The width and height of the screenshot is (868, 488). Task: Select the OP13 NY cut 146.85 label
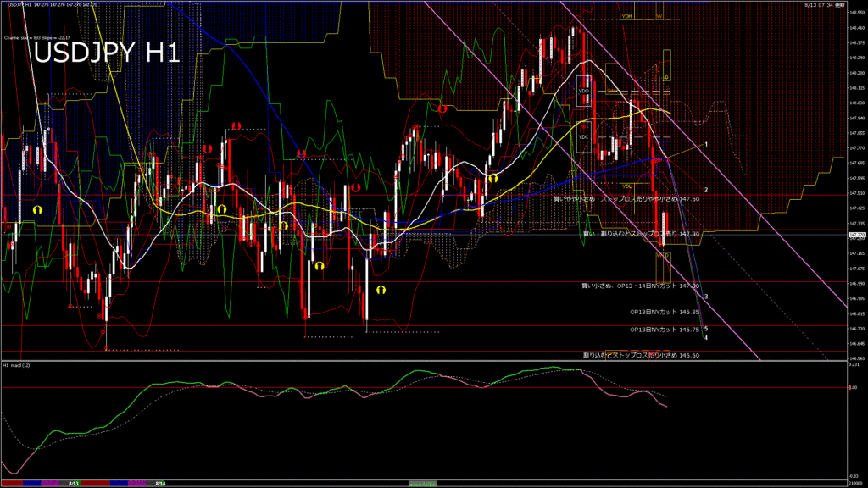point(665,312)
